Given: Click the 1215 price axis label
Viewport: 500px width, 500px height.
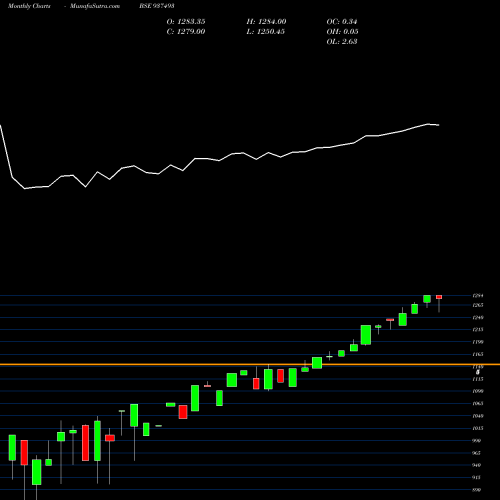Looking at the screenshot, I should [478, 330].
